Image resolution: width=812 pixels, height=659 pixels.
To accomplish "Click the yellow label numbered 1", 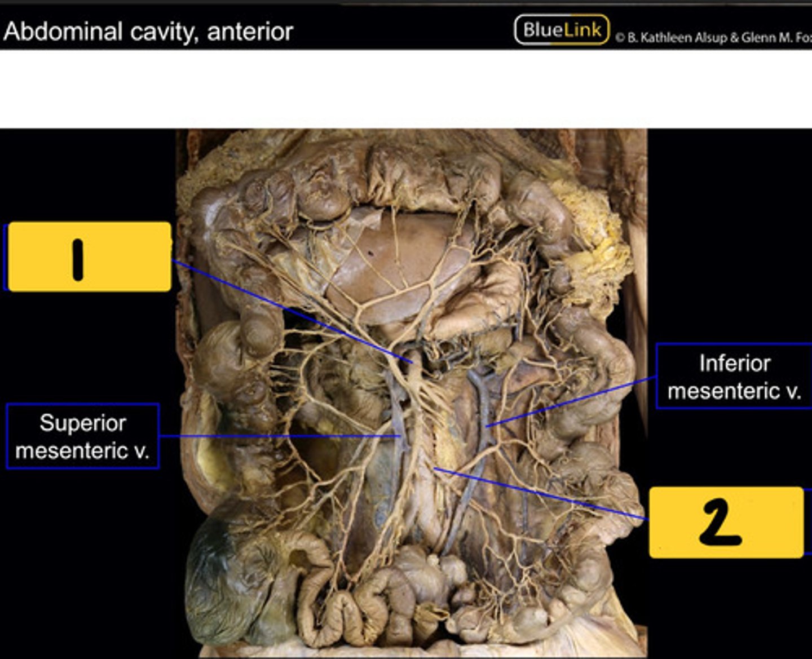I will click(x=89, y=256).
